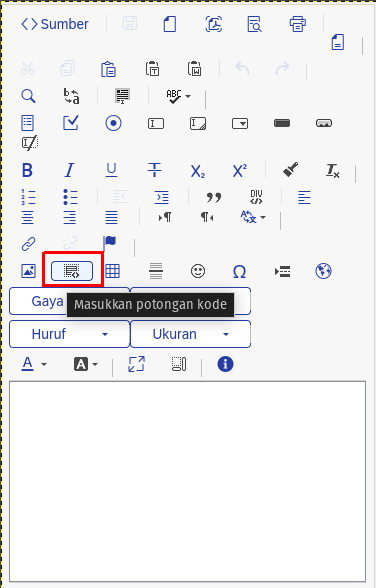Open the Replace tool
Image resolution: width=376 pixels, height=588 pixels.
click(71, 96)
